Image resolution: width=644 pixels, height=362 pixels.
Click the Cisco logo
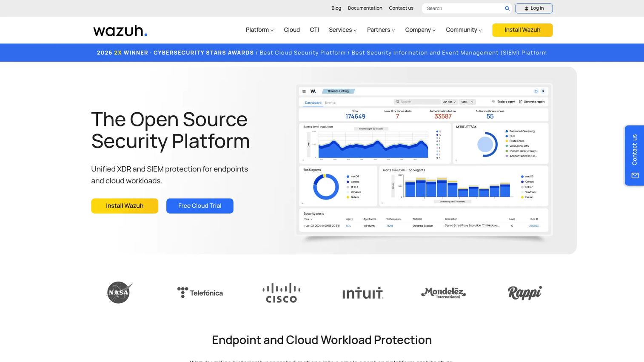pyautogui.click(x=281, y=293)
